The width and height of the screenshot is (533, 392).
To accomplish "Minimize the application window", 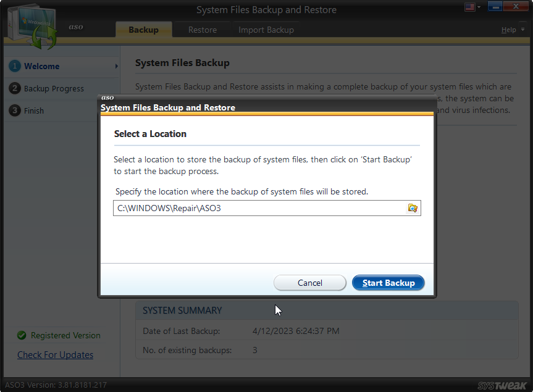I will pos(496,7).
